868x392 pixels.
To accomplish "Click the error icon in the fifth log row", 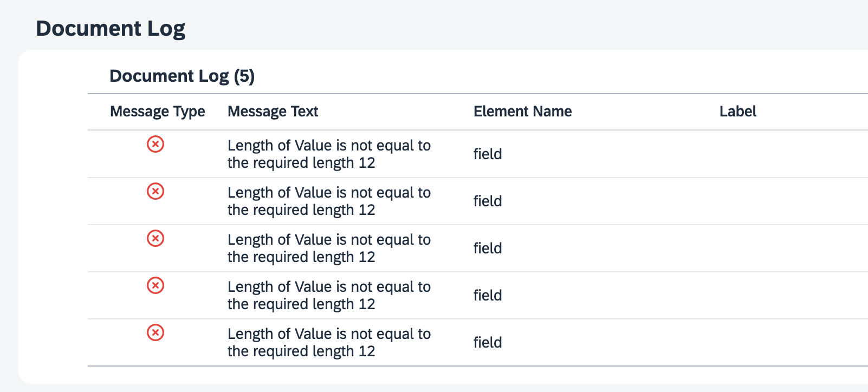I will [156, 332].
